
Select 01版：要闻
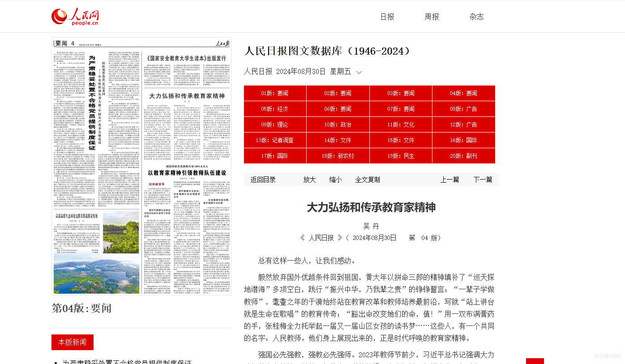coord(275,93)
